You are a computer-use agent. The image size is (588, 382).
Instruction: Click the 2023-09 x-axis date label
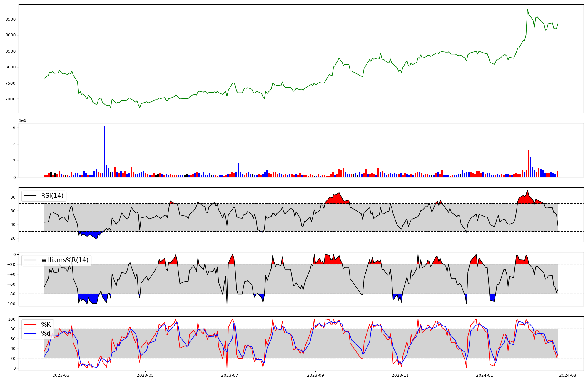point(315,375)
